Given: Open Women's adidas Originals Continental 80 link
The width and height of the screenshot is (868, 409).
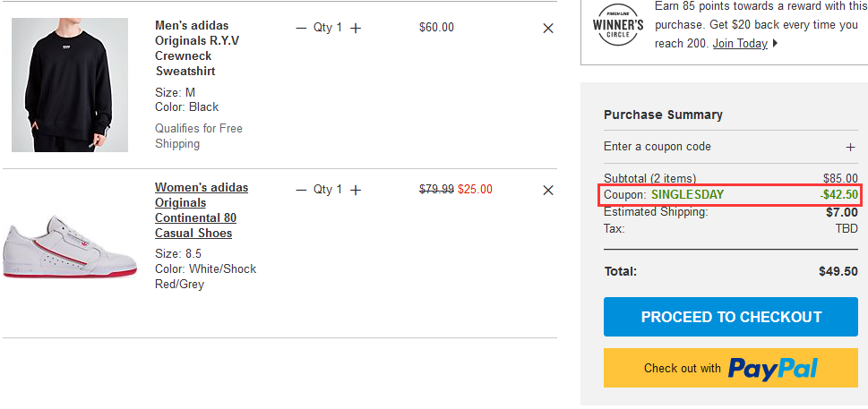Looking at the screenshot, I should (202, 210).
